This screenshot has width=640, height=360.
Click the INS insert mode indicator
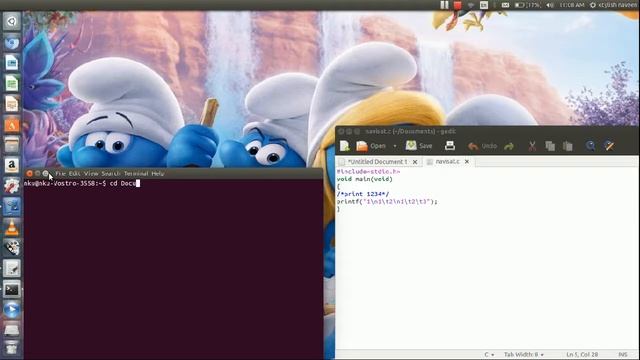click(623, 354)
